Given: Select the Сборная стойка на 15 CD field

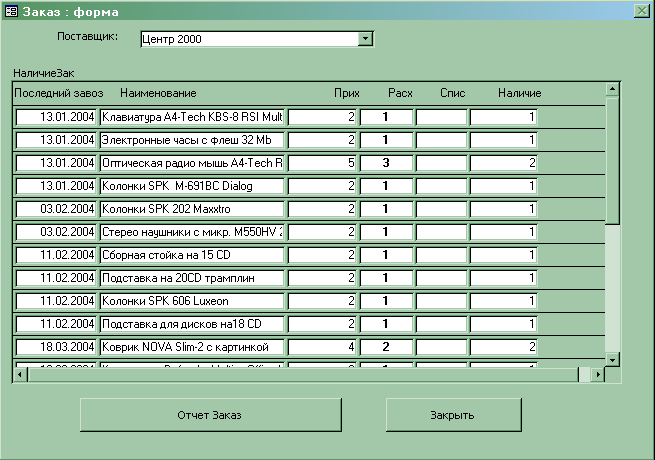Looking at the screenshot, I should pyautogui.click(x=192, y=255).
